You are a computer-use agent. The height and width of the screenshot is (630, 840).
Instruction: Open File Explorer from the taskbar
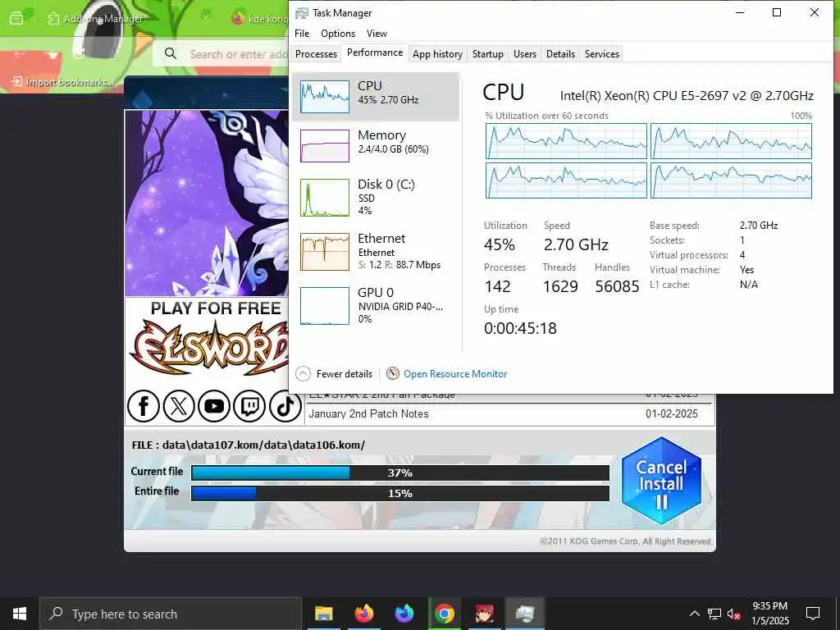323,614
